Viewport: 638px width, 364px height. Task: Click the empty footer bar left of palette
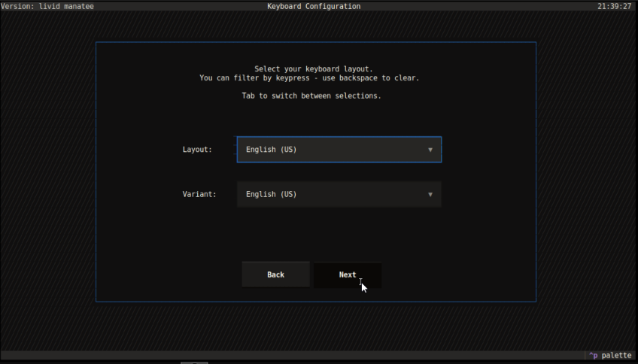click(301, 356)
